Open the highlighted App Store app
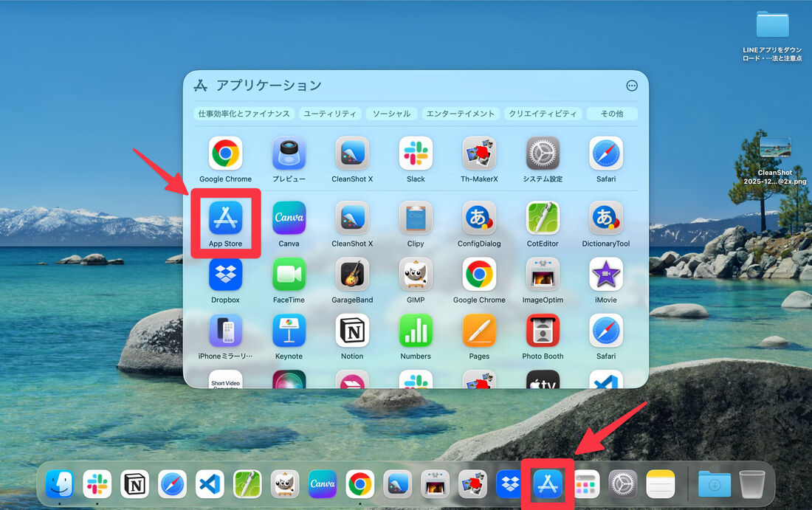812x510 pixels. [x=225, y=220]
